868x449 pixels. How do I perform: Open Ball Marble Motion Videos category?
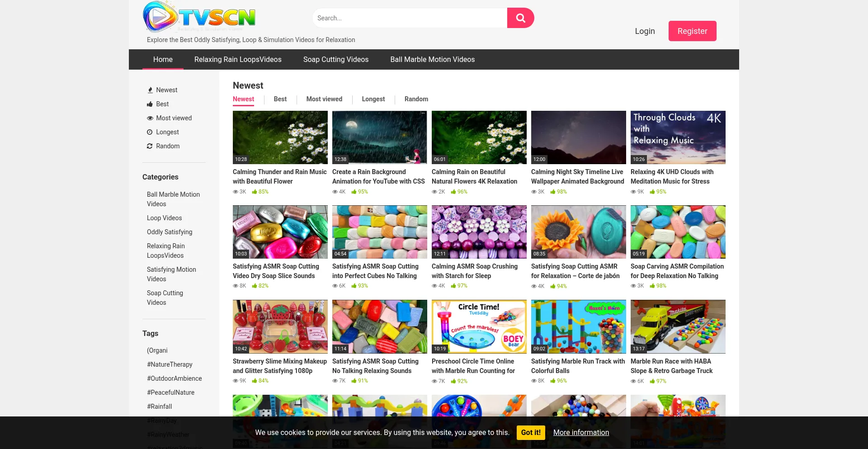tap(174, 199)
